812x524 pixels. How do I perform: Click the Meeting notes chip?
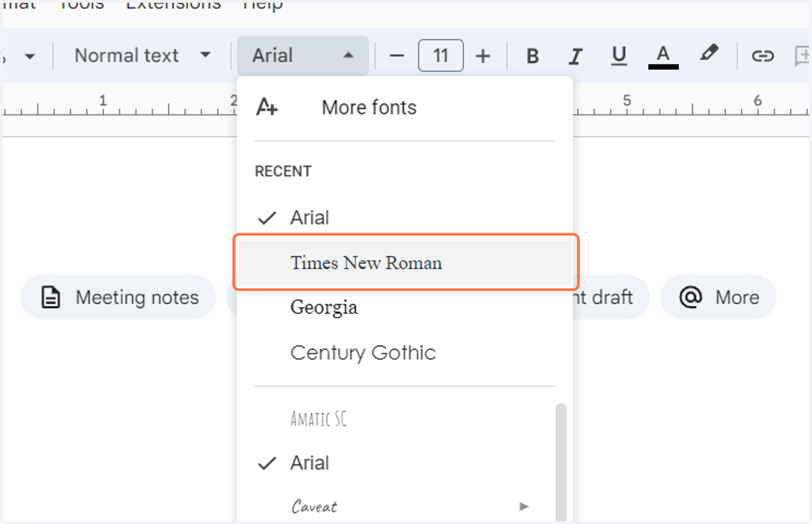pyautogui.click(x=118, y=297)
